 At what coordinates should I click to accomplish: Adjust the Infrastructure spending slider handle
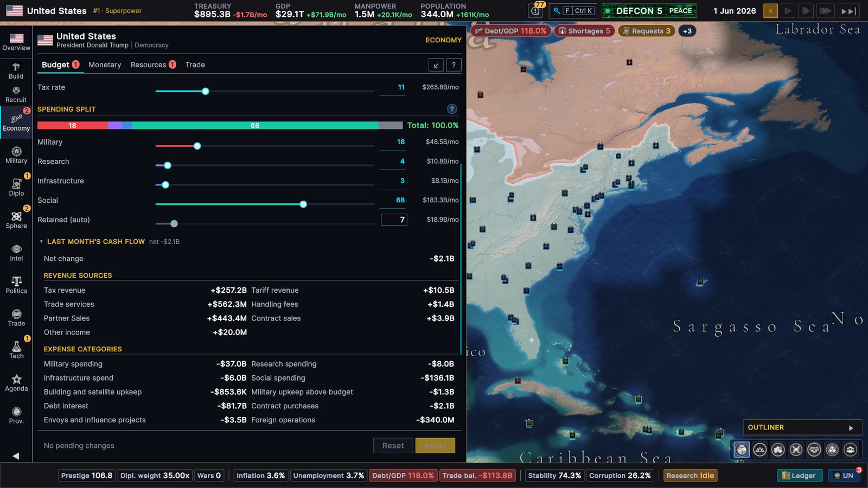165,185
